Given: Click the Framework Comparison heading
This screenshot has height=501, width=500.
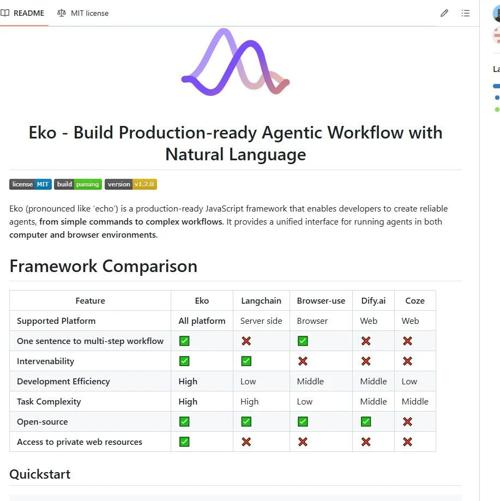Looking at the screenshot, I should (103, 266).
